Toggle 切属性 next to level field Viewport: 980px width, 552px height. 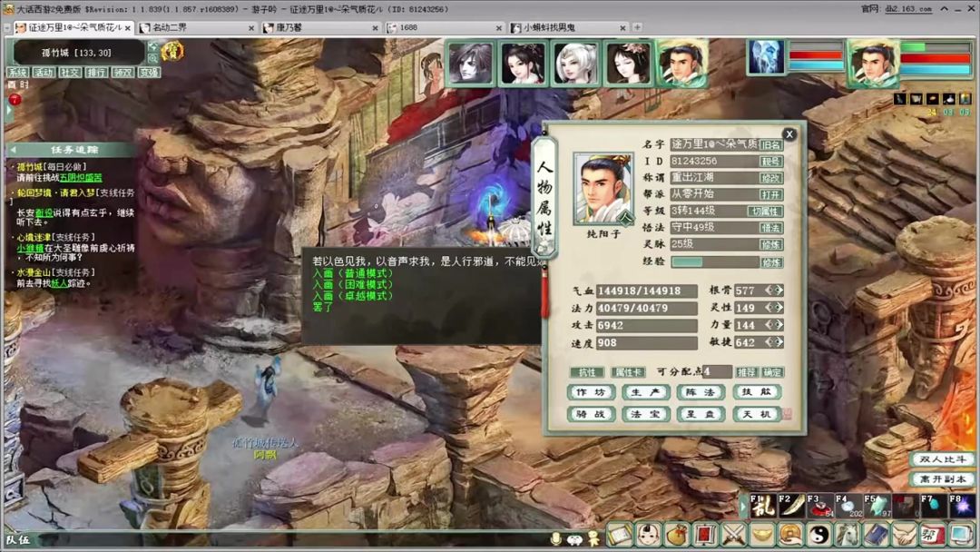click(765, 212)
